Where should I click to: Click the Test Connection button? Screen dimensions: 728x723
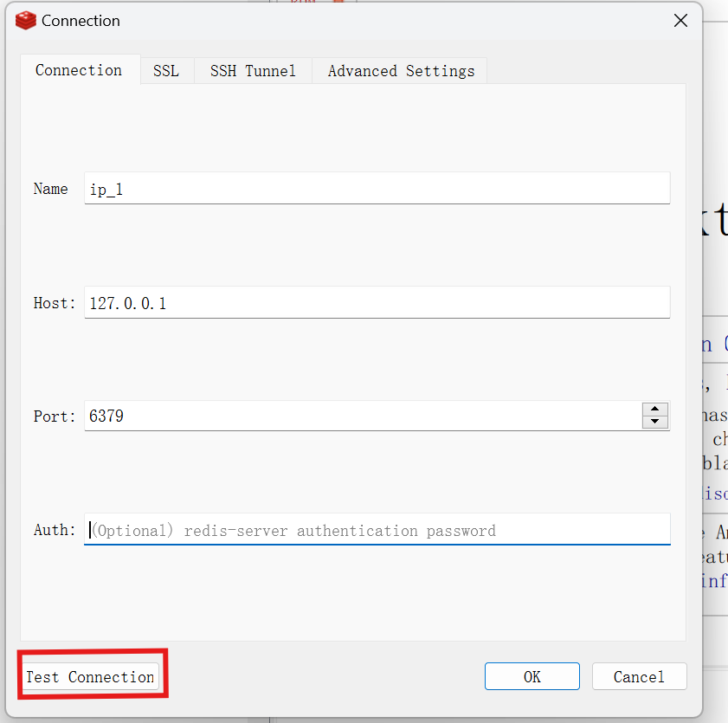90,676
